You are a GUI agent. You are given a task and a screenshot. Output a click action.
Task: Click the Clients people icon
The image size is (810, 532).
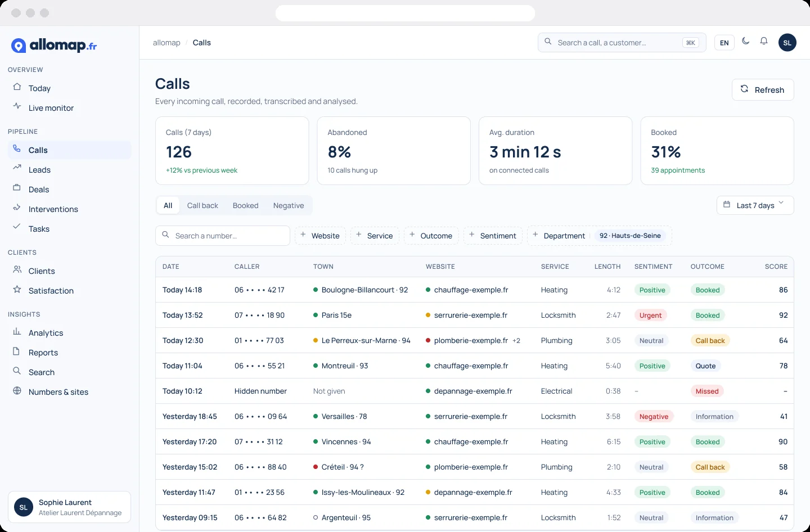tap(17, 269)
